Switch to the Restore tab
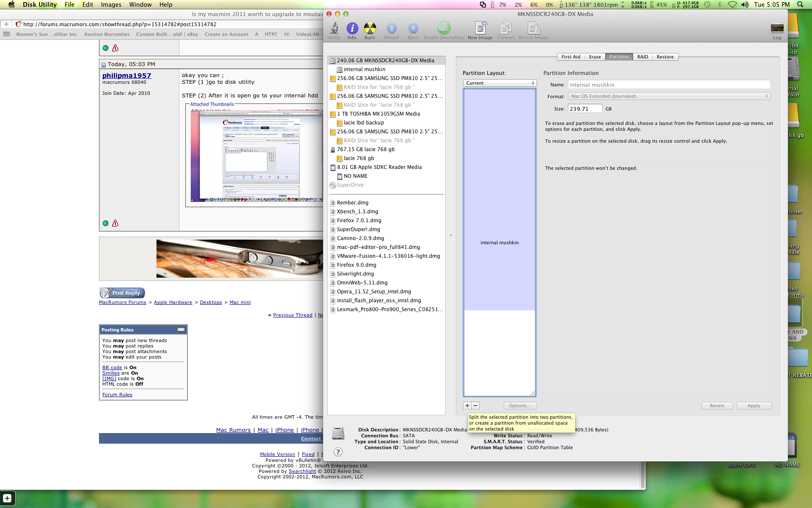 [x=665, y=57]
